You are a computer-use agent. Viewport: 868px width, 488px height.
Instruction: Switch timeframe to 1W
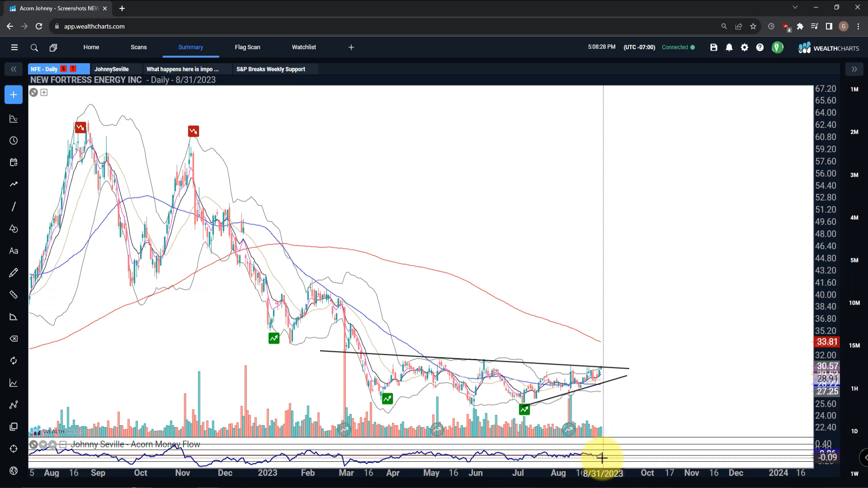[854, 474]
